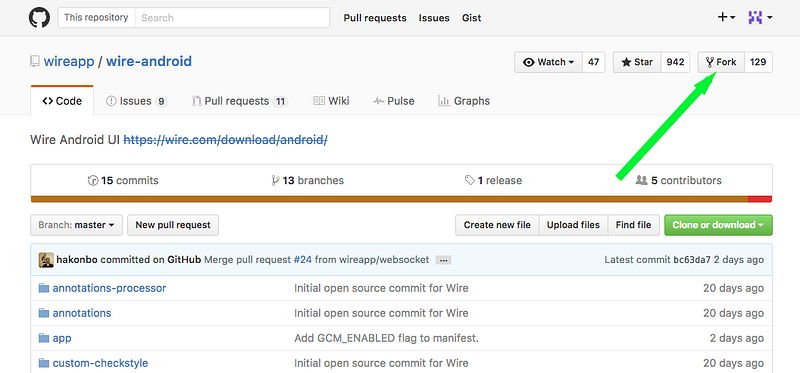800x373 pixels.
Task: View the 15 commits link
Action: click(123, 180)
